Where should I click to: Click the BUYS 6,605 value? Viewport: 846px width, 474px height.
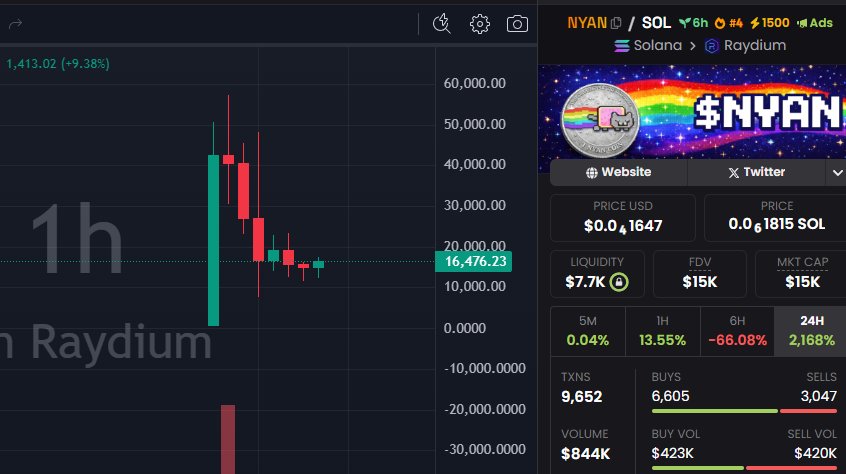coord(670,396)
